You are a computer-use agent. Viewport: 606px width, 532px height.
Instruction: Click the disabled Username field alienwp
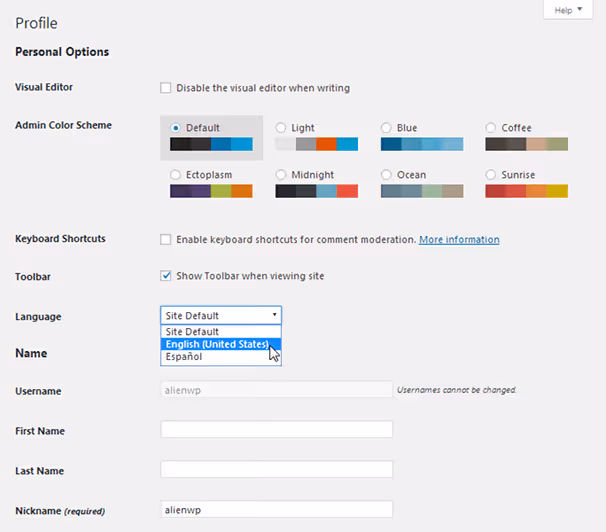pyautogui.click(x=277, y=390)
